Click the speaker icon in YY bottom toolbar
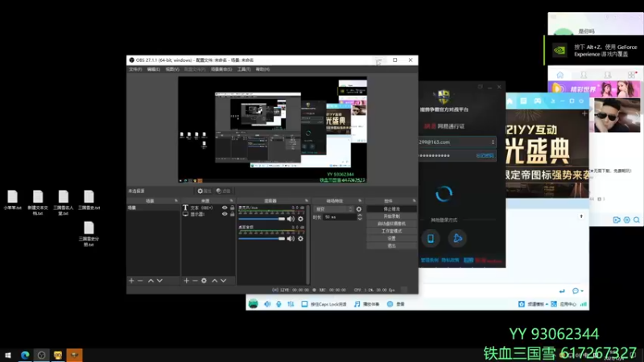Screen dimensions: 644x362 pos(267,304)
